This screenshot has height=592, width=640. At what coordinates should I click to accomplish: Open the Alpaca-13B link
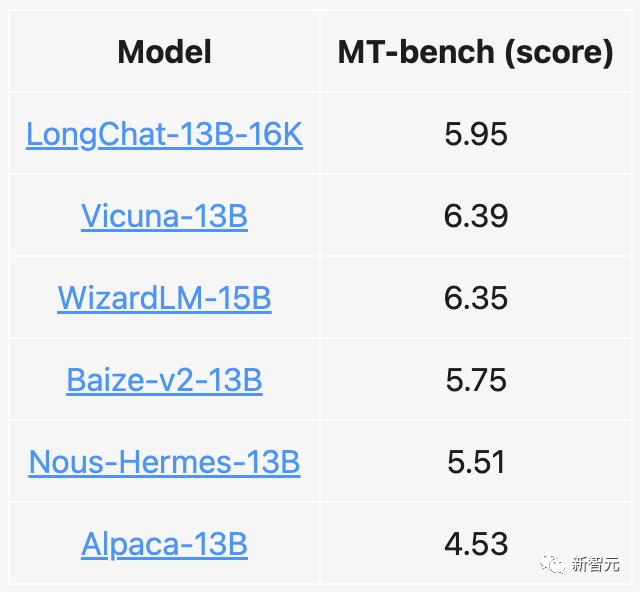[x=164, y=544]
